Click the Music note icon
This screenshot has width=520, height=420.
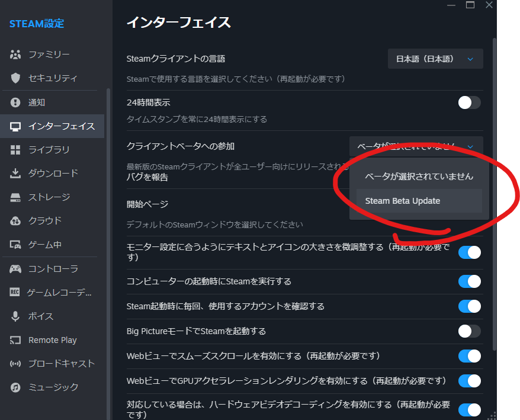click(15, 387)
